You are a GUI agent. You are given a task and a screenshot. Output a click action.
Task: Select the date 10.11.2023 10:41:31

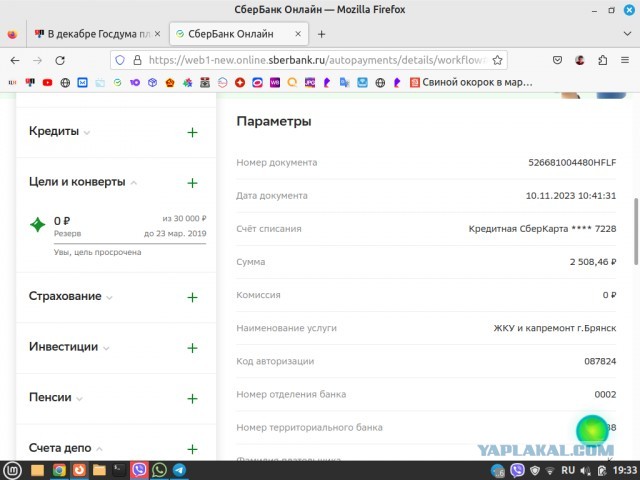571,196
